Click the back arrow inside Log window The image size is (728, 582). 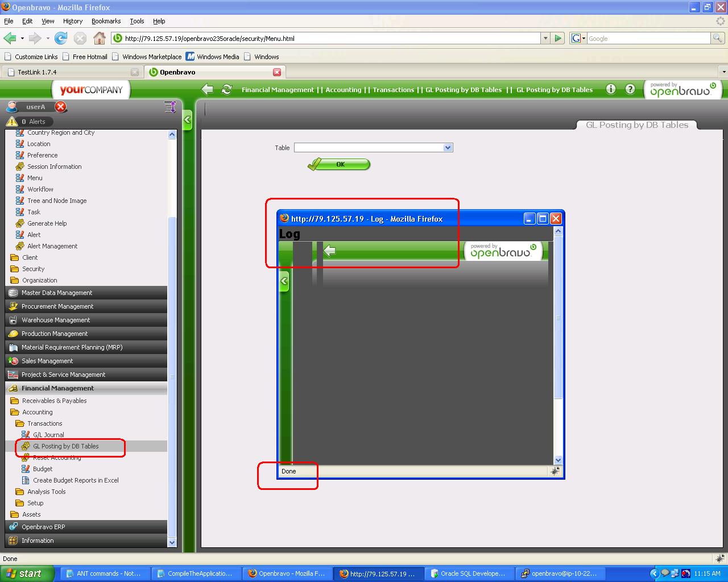coord(329,251)
